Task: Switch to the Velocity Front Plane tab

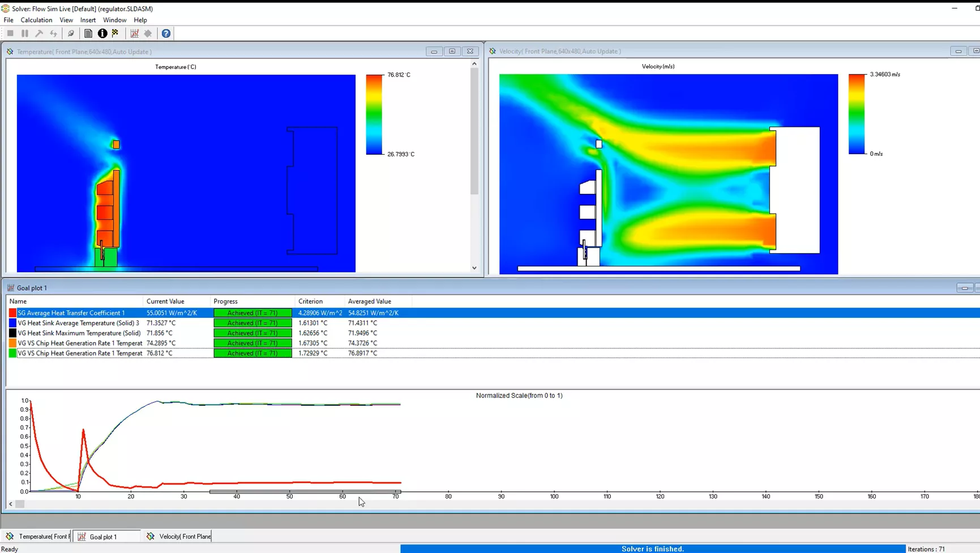Action: coord(181,536)
